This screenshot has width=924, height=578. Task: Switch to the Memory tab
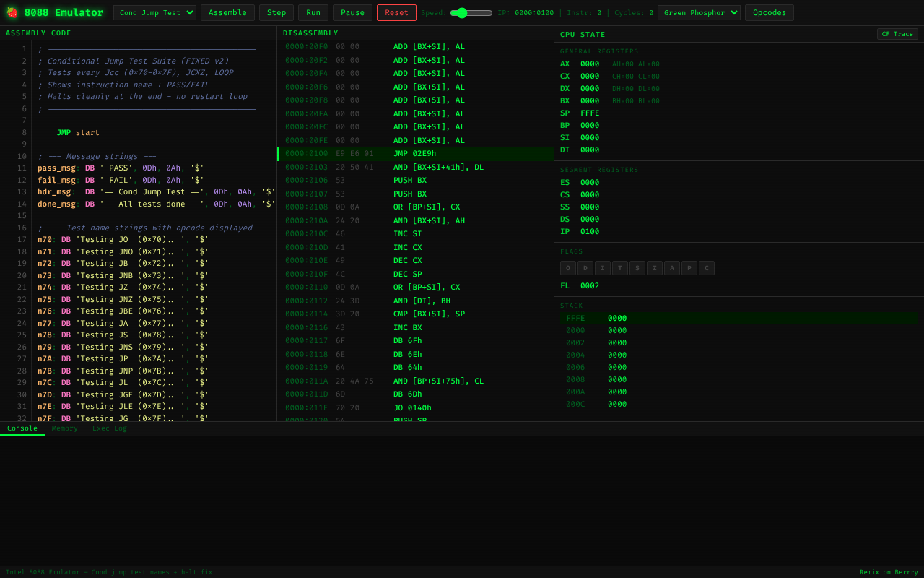(x=65, y=428)
